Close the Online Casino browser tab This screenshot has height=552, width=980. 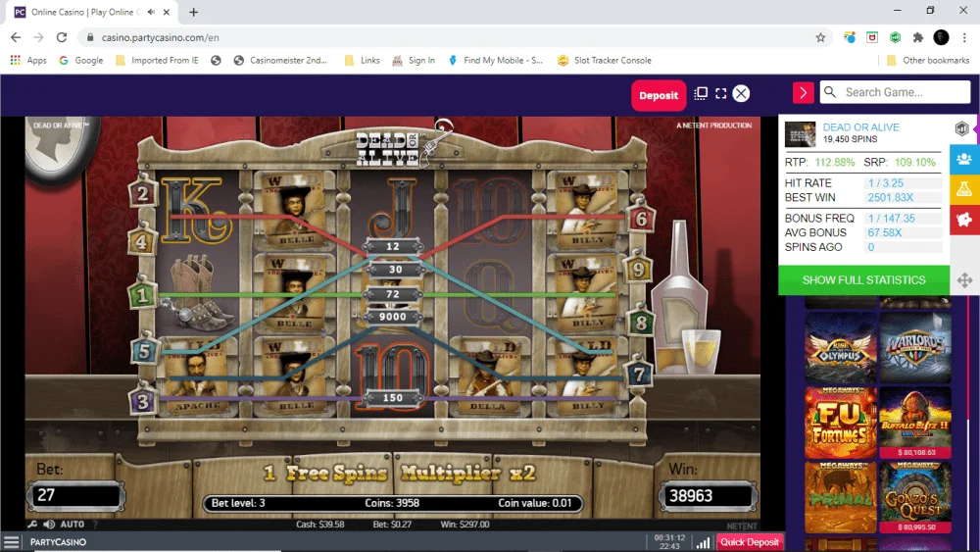pyautogui.click(x=167, y=12)
